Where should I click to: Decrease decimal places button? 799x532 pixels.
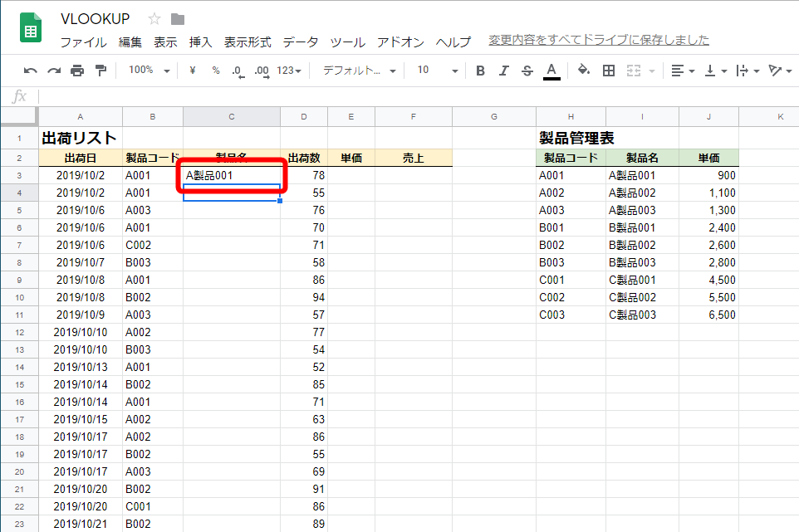point(238,71)
